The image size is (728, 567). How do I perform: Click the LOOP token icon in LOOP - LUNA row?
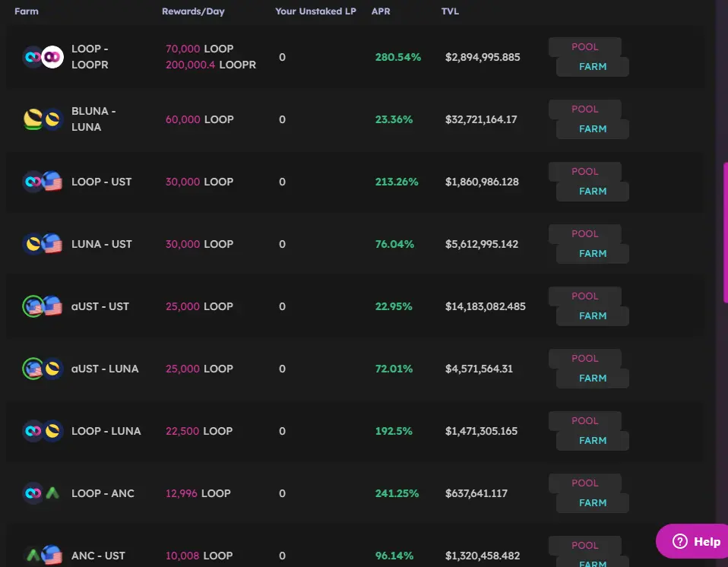click(x=33, y=431)
